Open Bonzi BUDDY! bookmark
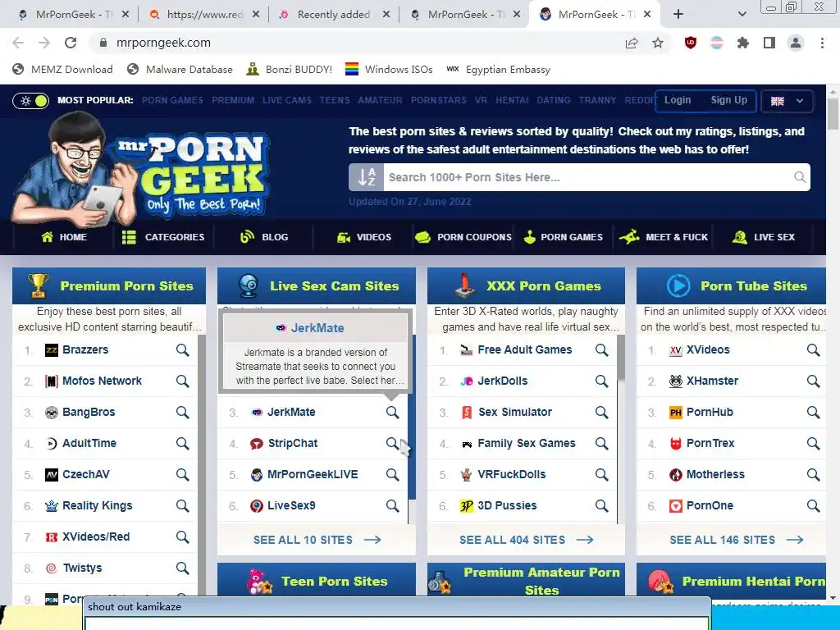The width and height of the screenshot is (840, 630). (x=290, y=70)
